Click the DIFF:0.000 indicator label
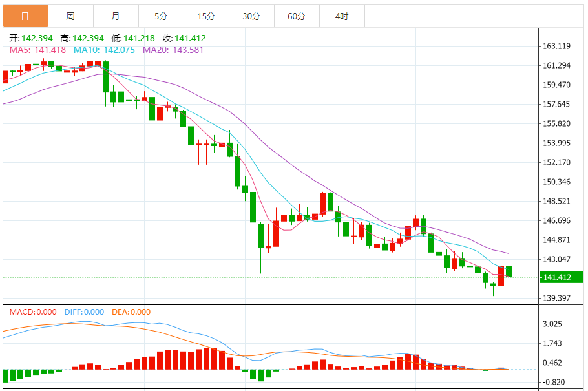This screenshot has width=588, height=391. click(x=84, y=312)
